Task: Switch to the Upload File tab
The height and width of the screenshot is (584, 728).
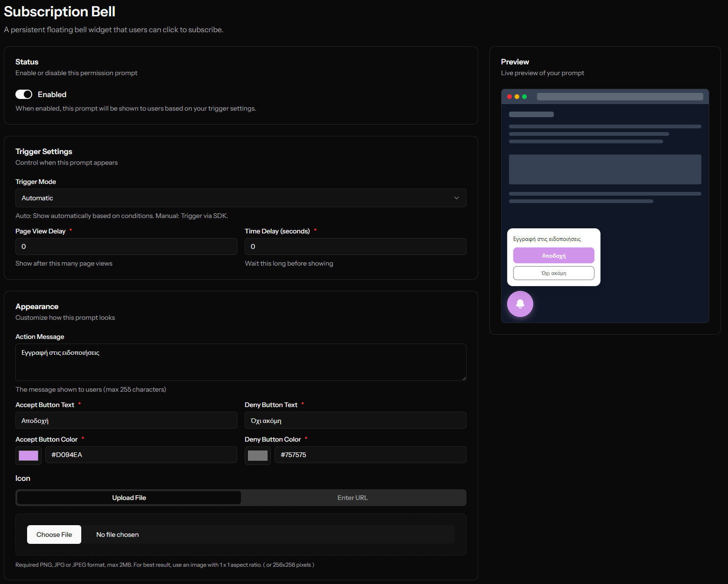Action: pyautogui.click(x=128, y=497)
